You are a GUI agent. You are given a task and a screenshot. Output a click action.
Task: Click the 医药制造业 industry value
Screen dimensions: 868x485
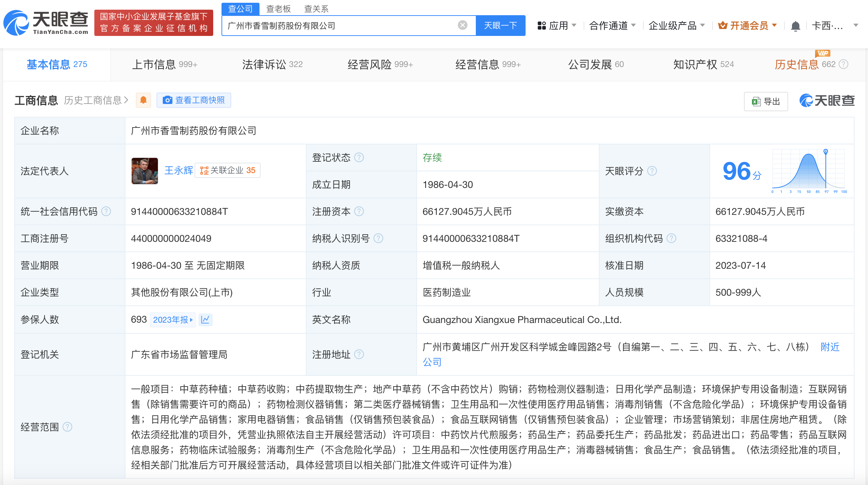click(x=446, y=292)
